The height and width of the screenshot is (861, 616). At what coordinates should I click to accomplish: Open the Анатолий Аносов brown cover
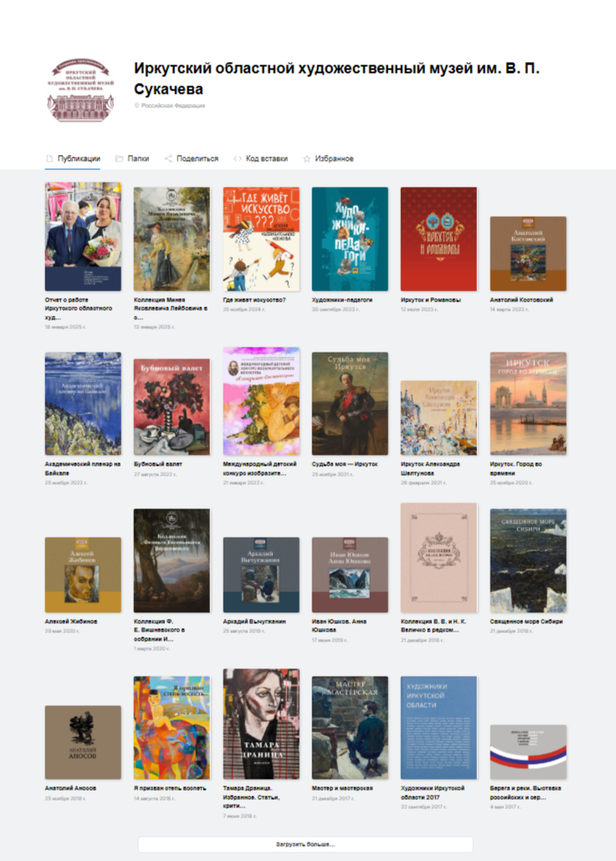[x=83, y=742]
